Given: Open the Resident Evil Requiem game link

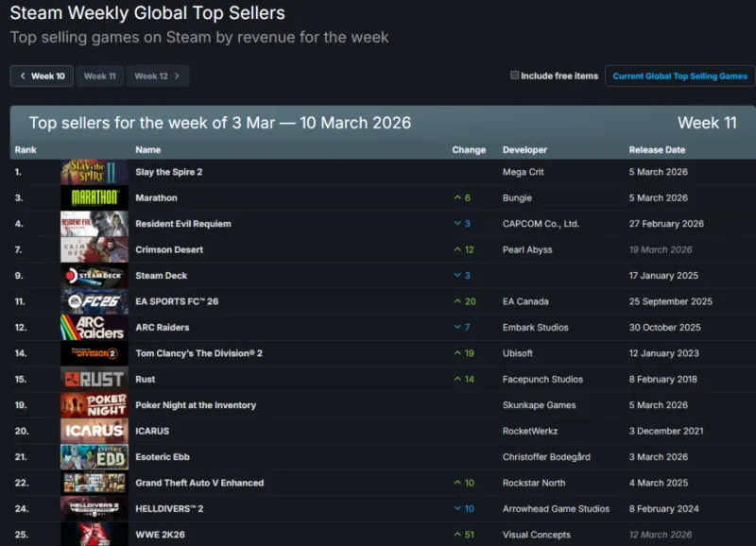Looking at the screenshot, I should tap(183, 224).
